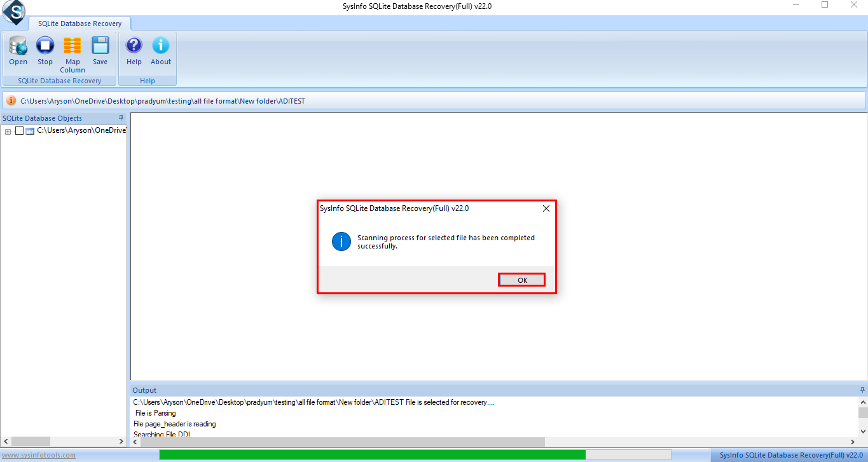Confirm the scan dialog with OK
The width and height of the screenshot is (868, 462).
click(x=522, y=280)
